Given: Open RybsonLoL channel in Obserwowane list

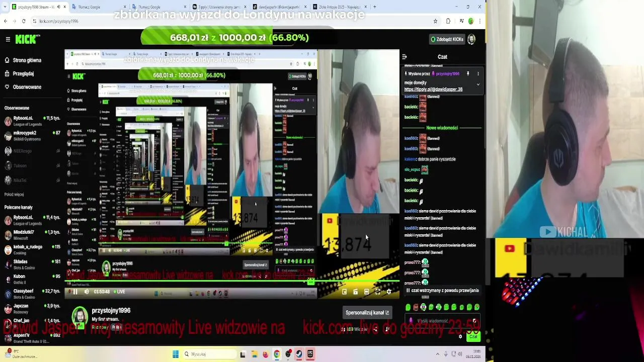Looking at the screenshot, I should (x=32, y=121).
